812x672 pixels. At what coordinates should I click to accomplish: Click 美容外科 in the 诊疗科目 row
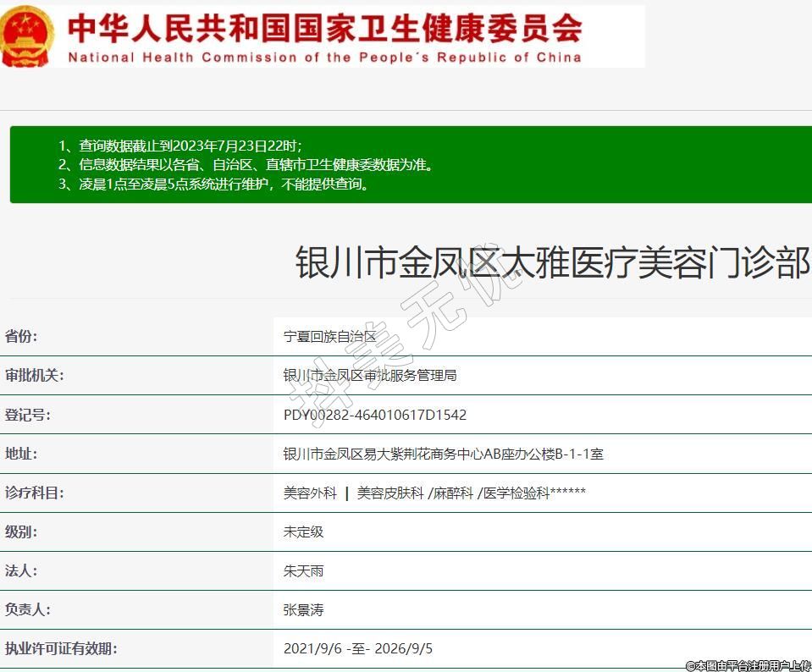tap(310, 493)
